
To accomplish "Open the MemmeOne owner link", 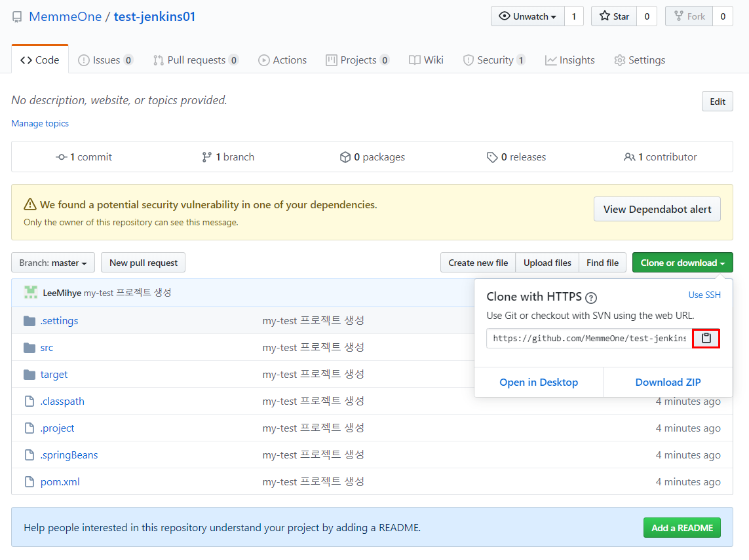I will tap(66, 17).
